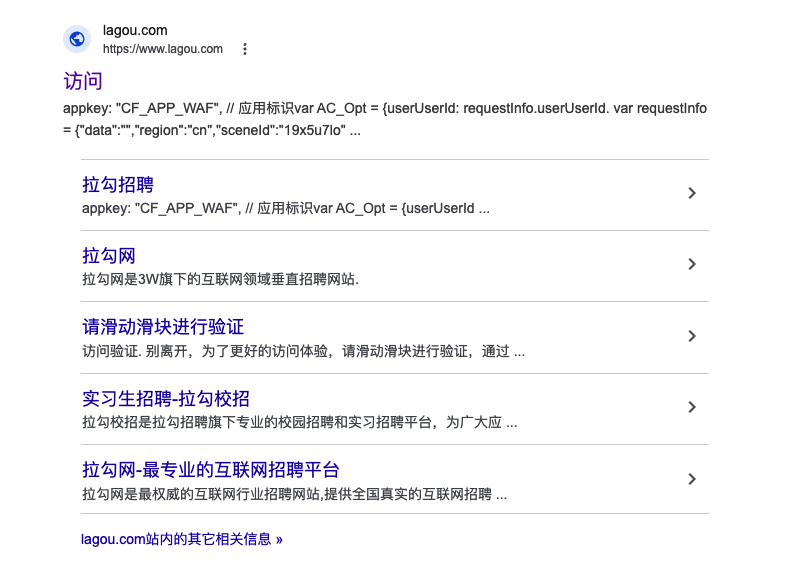The image size is (803, 562).
Task: Open the three-dot options menu beside lagou.com URL
Action: 245,49
